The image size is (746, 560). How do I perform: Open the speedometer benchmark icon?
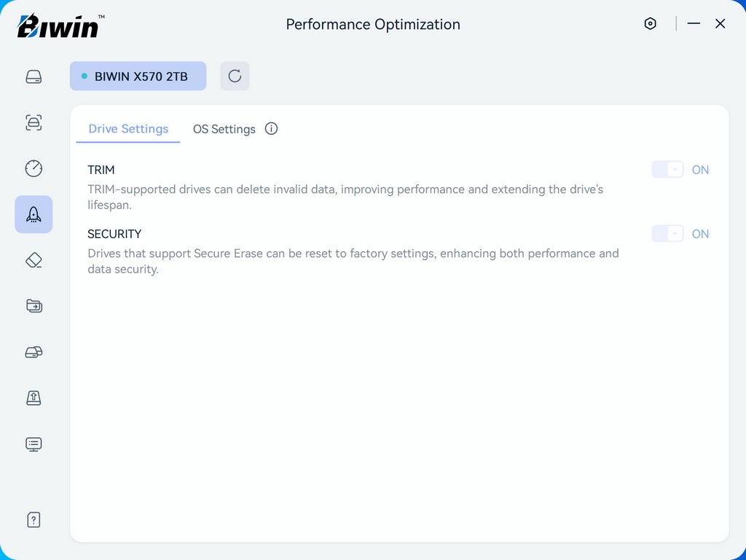coord(34,168)
